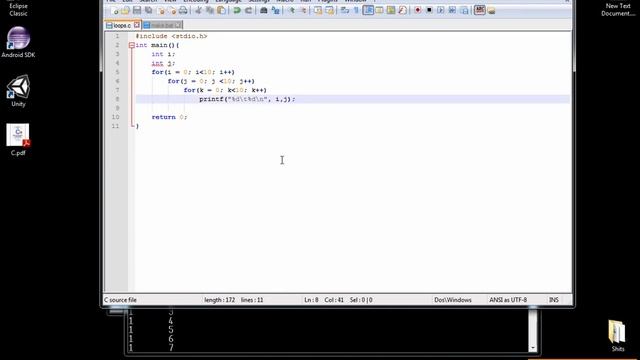This screenshot has width=640, height=360.
Task: Print the document using the Print icon
Action: (x=183, y=10)
